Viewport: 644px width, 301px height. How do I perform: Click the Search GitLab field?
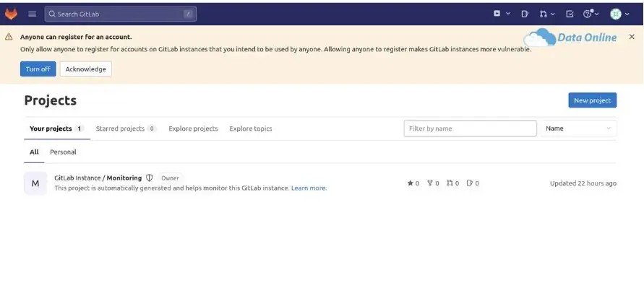coord(120,14)
